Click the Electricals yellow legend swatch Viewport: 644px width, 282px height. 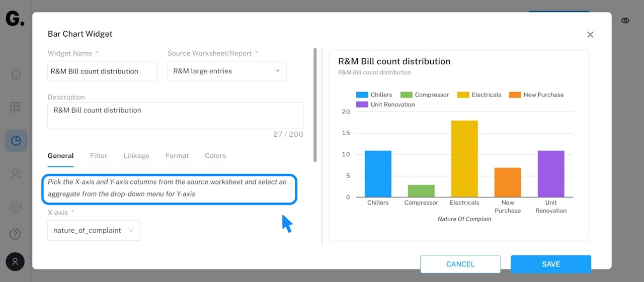click(x=463, y=95)
